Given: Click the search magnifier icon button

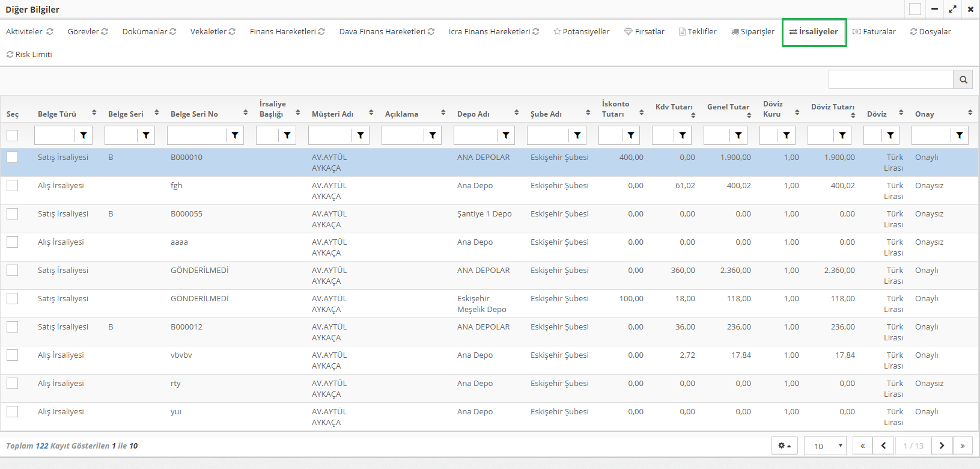Looking at the screenshot, I should coord(963,79).
